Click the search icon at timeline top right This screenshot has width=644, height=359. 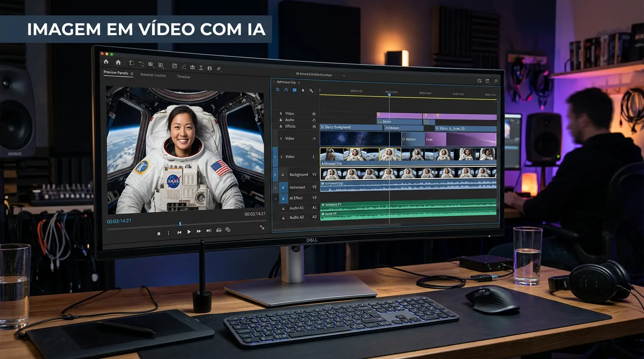pyautogui.click(x=496, y=81)
